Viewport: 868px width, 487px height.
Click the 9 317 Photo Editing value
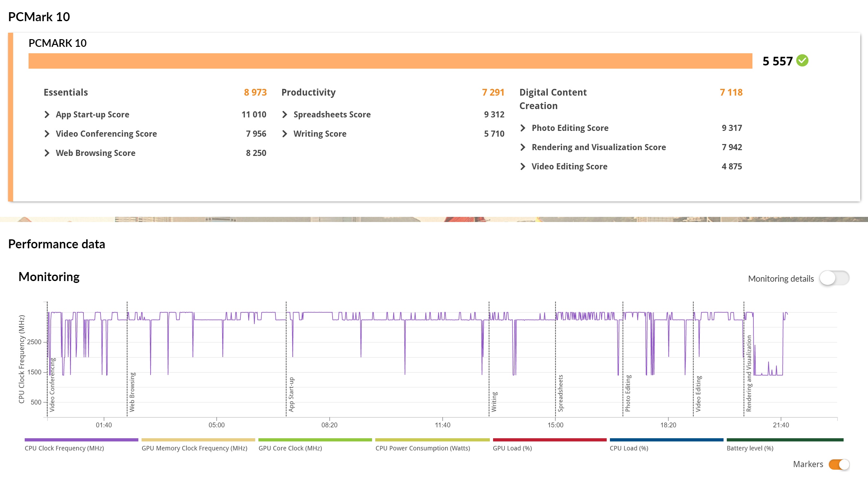pyautogui.click(x=732, y=128)
